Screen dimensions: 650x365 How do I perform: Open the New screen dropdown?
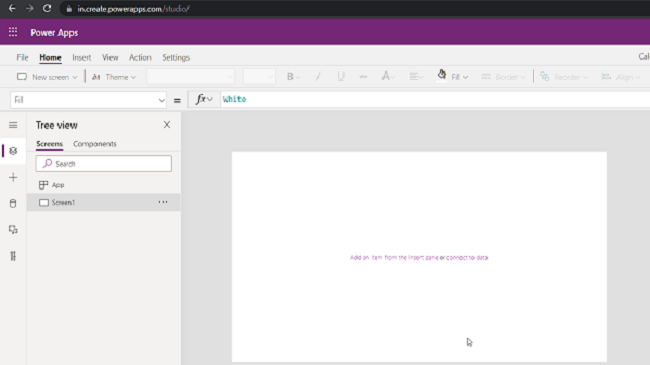click(x=47, y=77)
